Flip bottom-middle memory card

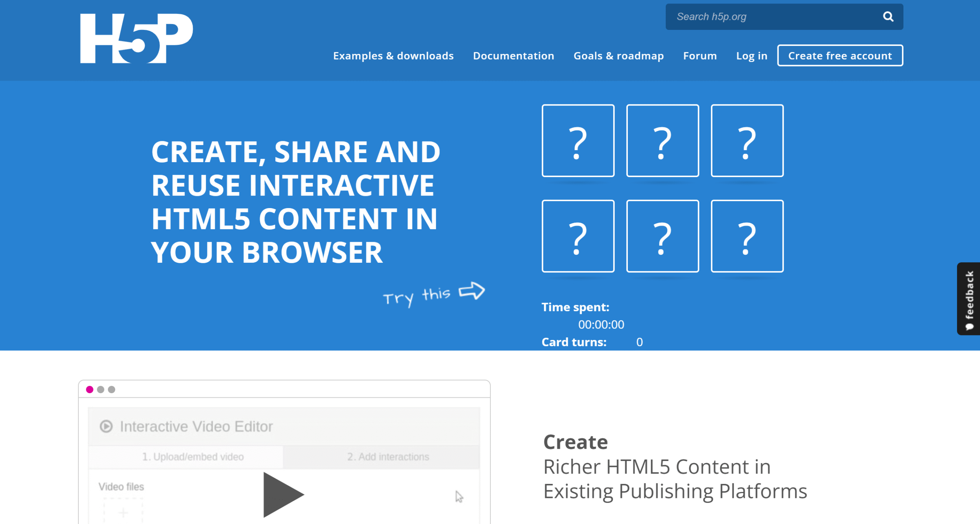(x=663, y=236)
